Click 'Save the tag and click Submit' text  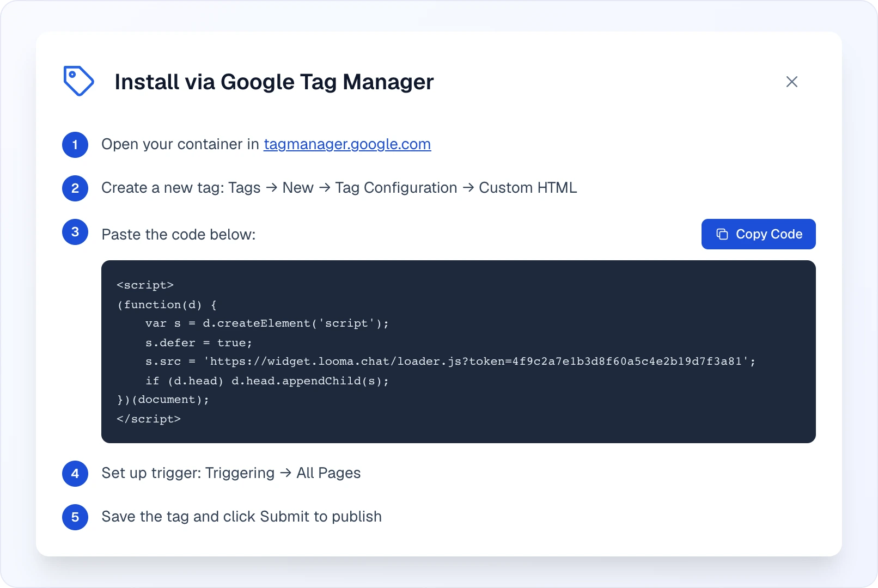241,517
